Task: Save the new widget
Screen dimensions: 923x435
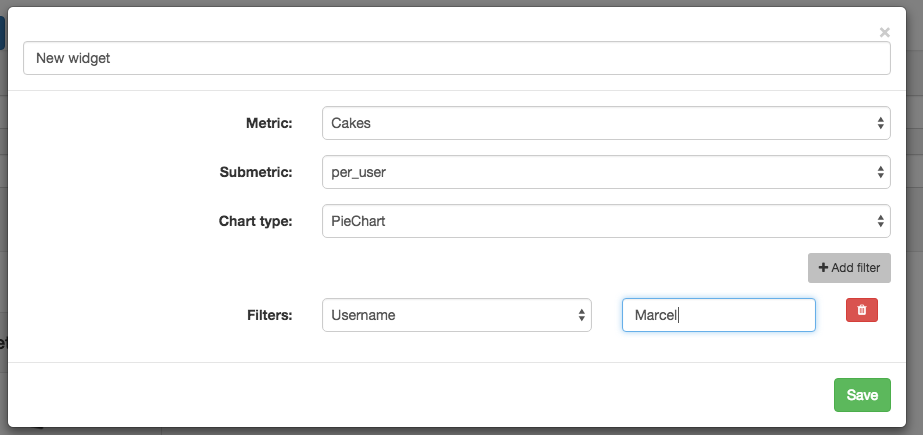Action: coord(861,395)
